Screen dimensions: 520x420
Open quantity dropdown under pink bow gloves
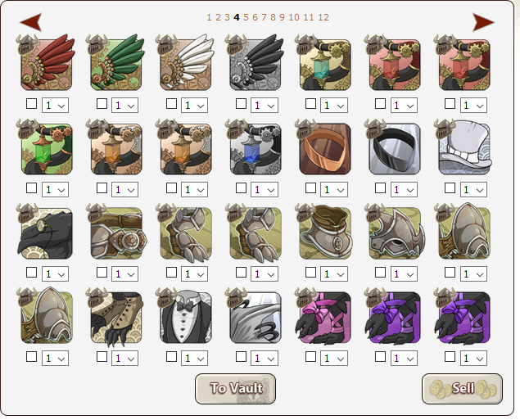(x=334, y=358)
